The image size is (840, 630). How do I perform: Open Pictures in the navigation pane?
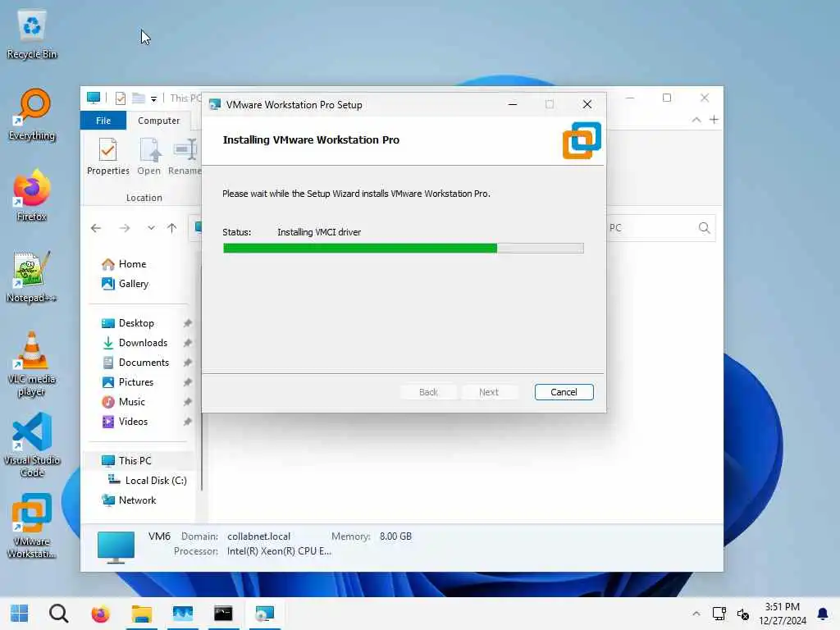(x=136, y=382)
